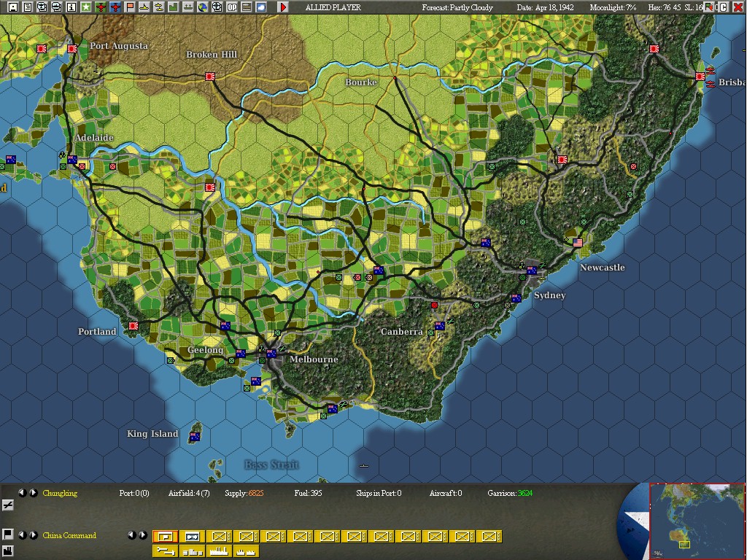Click the Moonlight: 7% text
747x560 pixels.
613,7
